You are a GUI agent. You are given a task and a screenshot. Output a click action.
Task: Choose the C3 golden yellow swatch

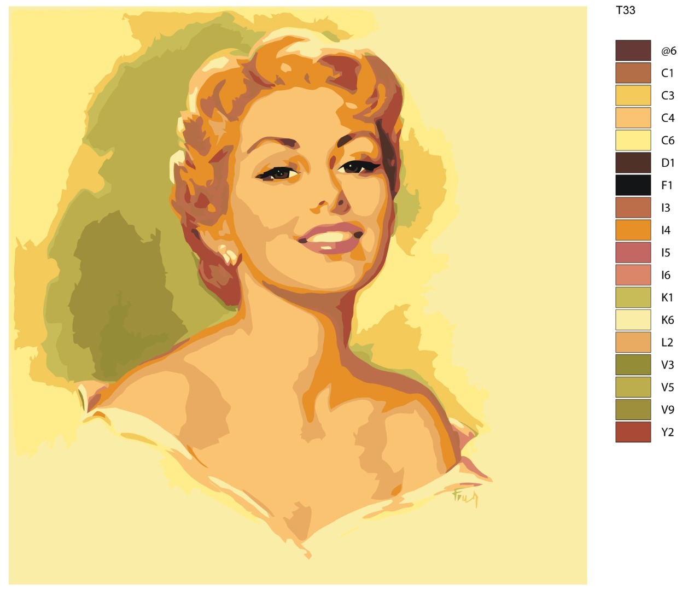tap(633, 95)
